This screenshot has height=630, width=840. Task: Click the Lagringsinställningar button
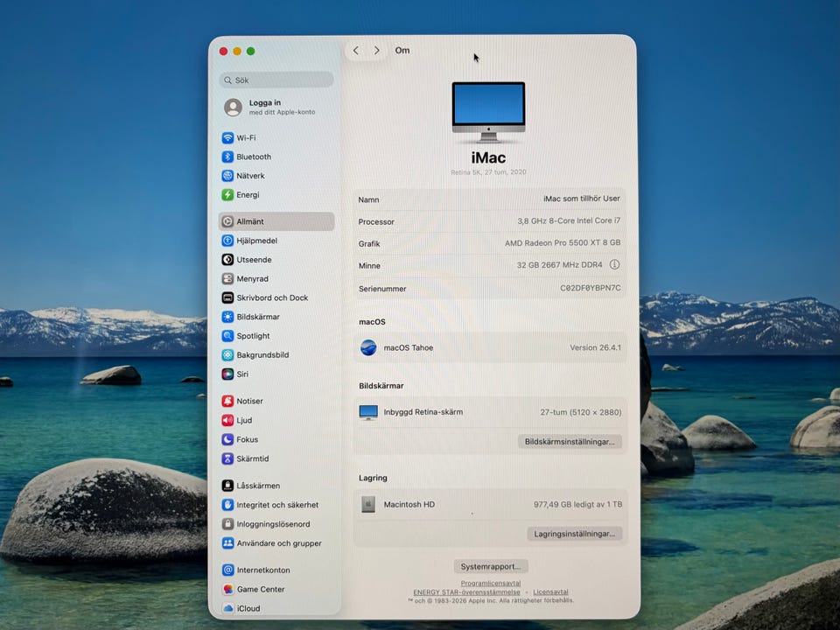(574, 533)
